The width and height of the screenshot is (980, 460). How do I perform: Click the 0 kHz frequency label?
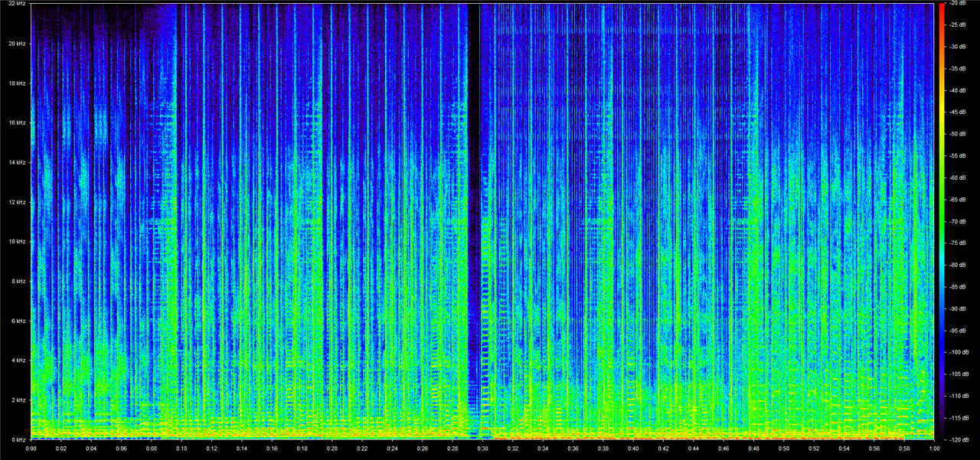pyautogui.click(x=18, y=439)
